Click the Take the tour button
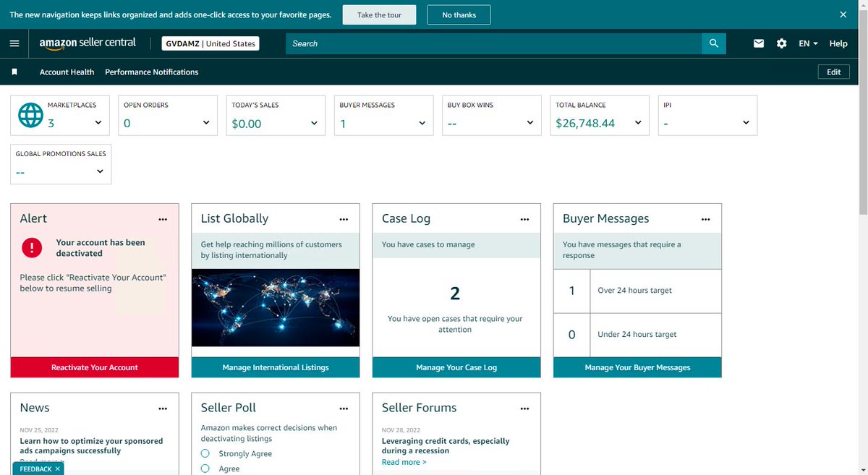Screen dimensions: 868x475 pyautogui.click(x=379, y=14)
